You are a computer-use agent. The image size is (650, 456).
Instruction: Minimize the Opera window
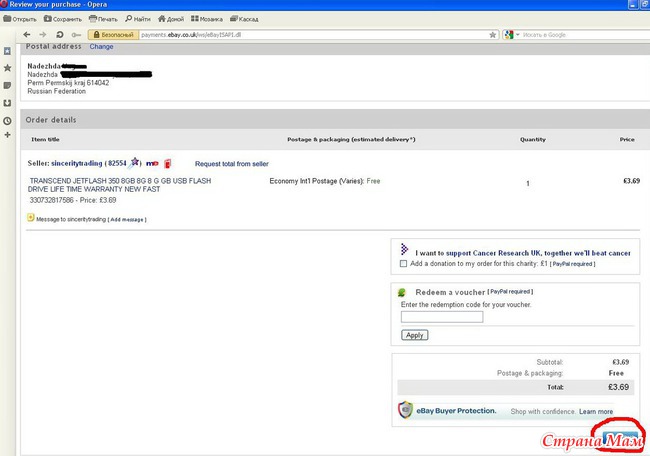(x=633, y=5)
